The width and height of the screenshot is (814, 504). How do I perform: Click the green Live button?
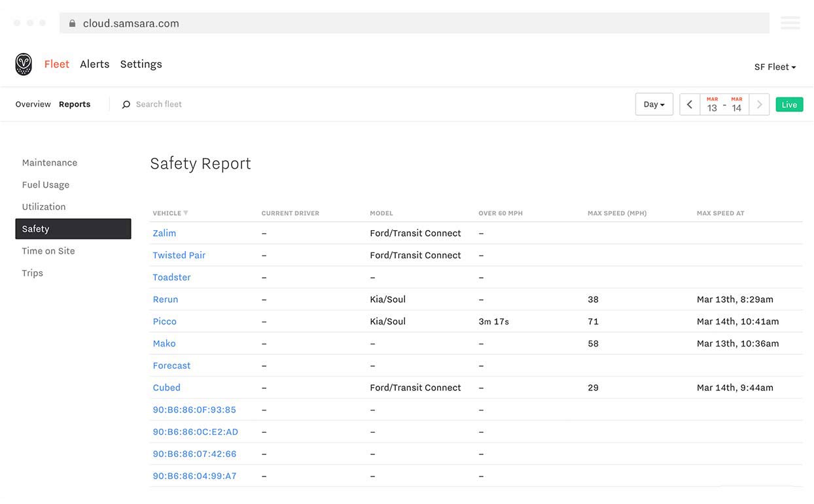(x=789, y=105)
